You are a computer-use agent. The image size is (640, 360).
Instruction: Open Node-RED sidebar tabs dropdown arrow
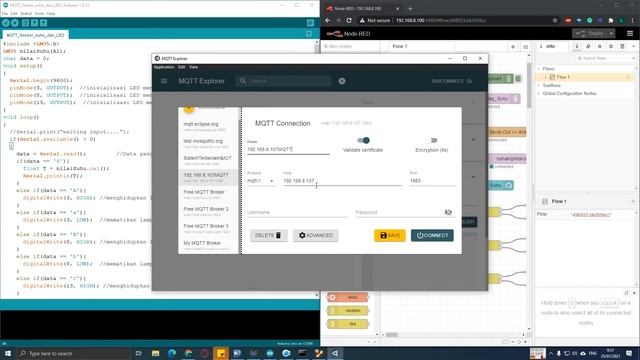[x=633, y=47]
